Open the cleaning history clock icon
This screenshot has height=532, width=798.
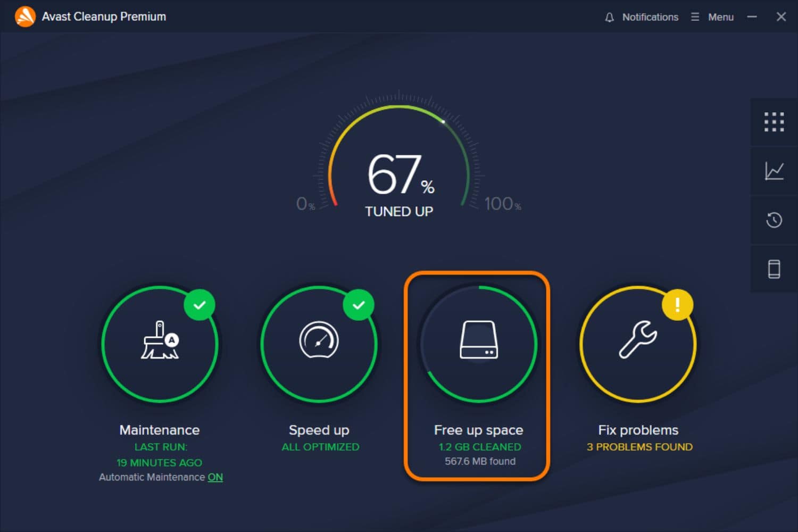coord(774,220)
